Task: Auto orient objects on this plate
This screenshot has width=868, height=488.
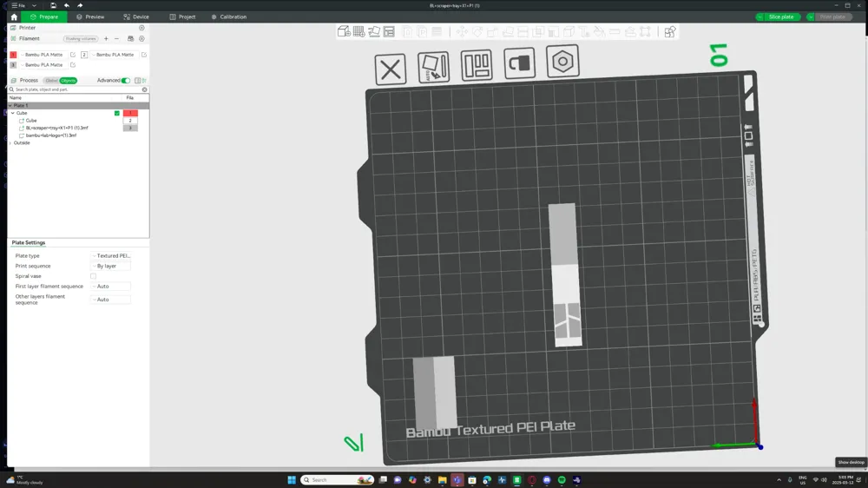Action: pos(433,67)
